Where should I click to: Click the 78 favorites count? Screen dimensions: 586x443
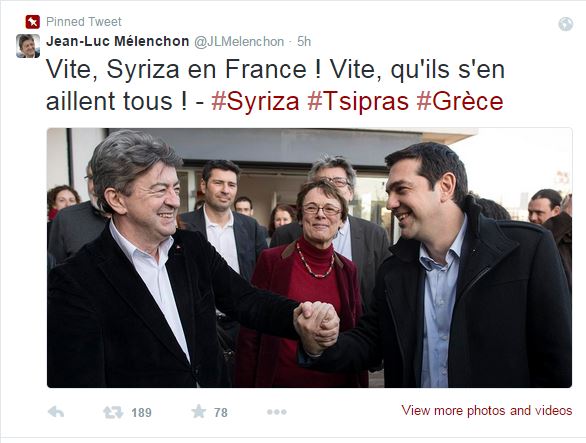click(x=221, y=413)
